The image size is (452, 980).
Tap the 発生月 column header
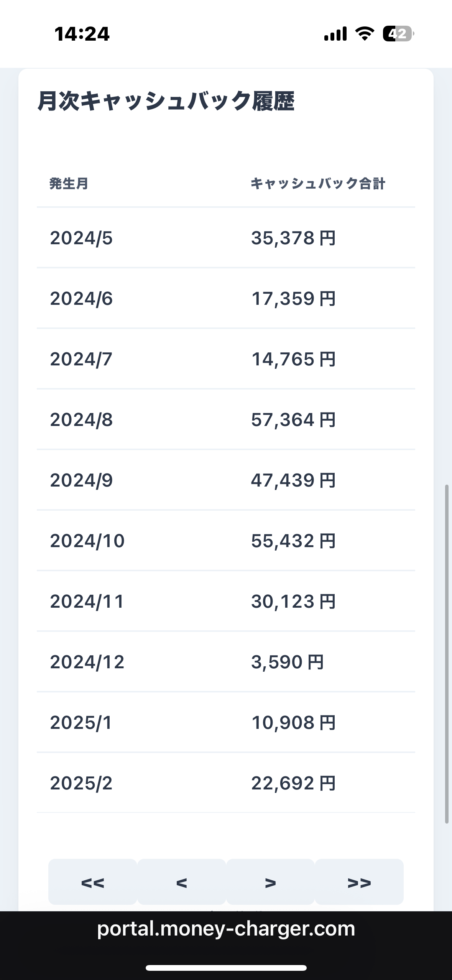pyautogui.click(x=69, y=184)
